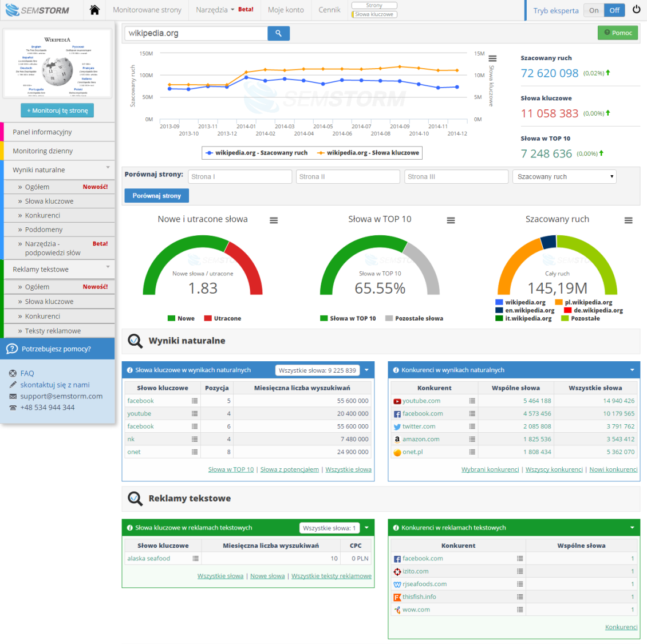The image size is (647, 644).
Task: Turn expert mode Off
Action: point(614,10)
